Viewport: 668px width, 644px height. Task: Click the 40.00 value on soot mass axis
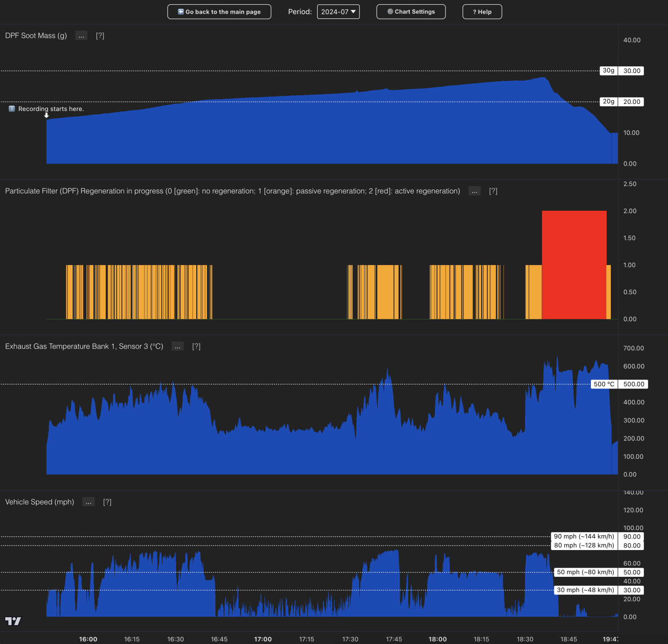[632, 40]
